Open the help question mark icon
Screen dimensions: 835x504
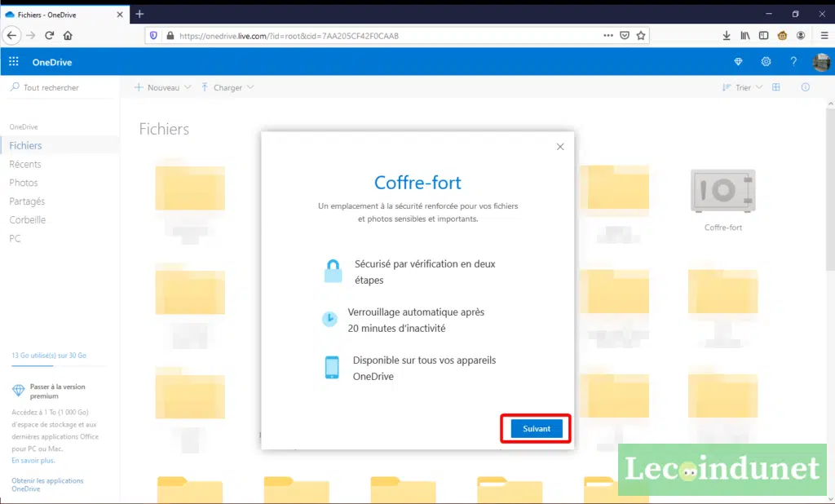[793, 62]
